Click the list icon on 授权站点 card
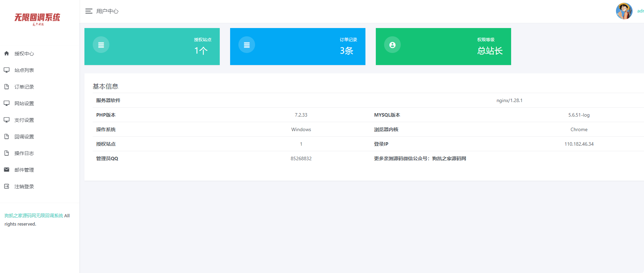The width and height of the screenshot is (644, 273). point(101,45)
